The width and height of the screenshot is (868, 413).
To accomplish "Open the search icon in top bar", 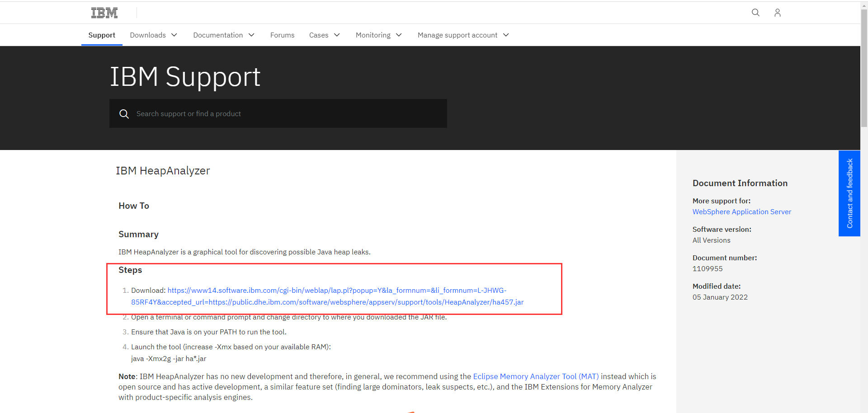I will click(x=755, y=13).
